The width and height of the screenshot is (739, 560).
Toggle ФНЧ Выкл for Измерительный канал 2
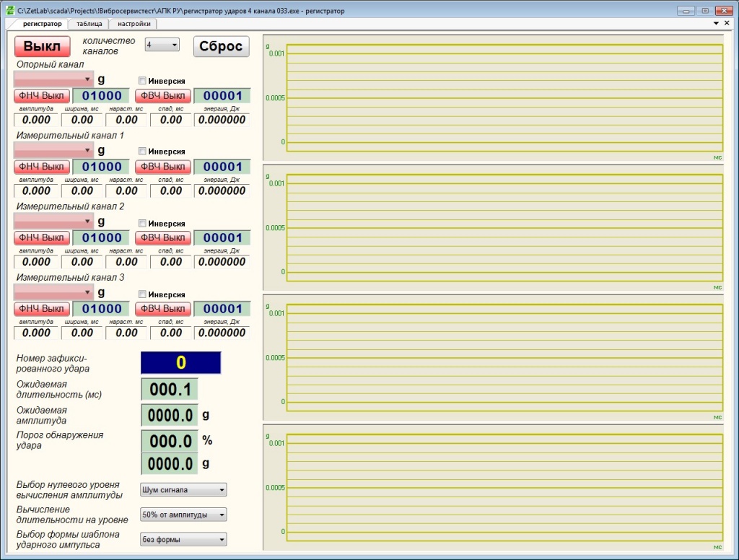pos(42,237)
